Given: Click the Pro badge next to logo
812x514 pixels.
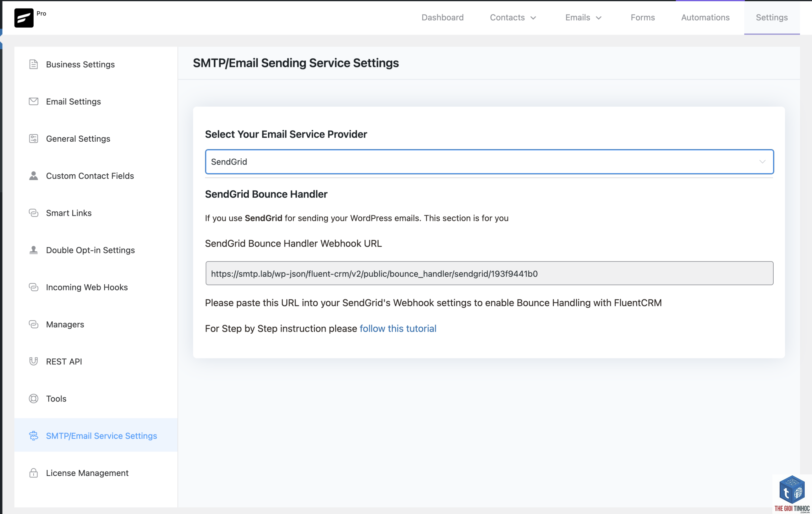Looking at the screenshot, I should pos(42,14).
